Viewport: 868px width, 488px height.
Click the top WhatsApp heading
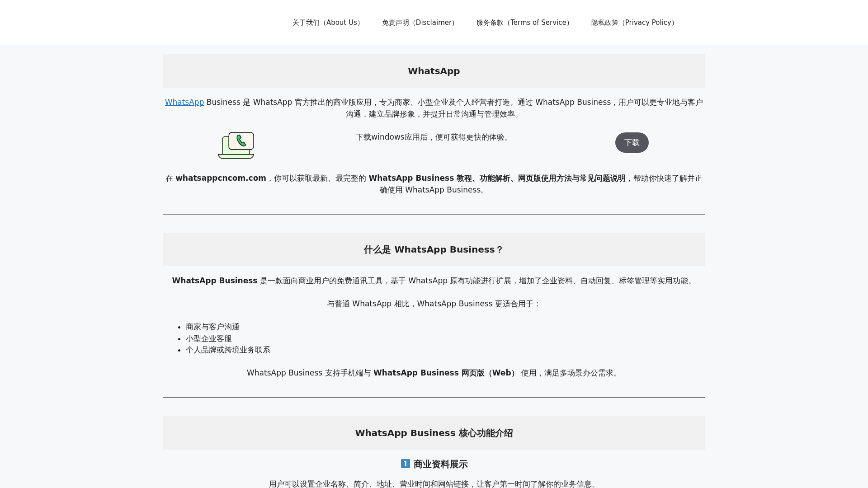pyautogui.click(x=434, y=71)
